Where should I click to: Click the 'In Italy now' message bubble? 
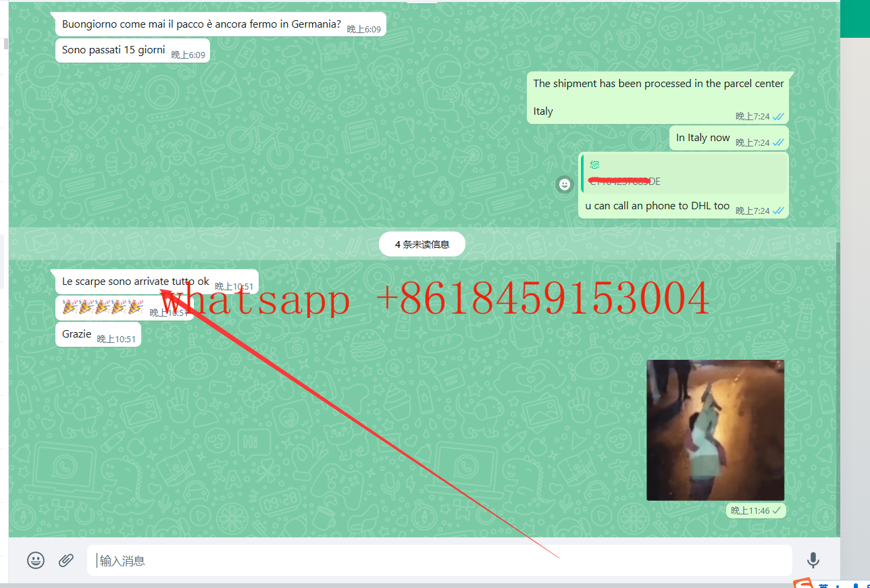(703, 138)
